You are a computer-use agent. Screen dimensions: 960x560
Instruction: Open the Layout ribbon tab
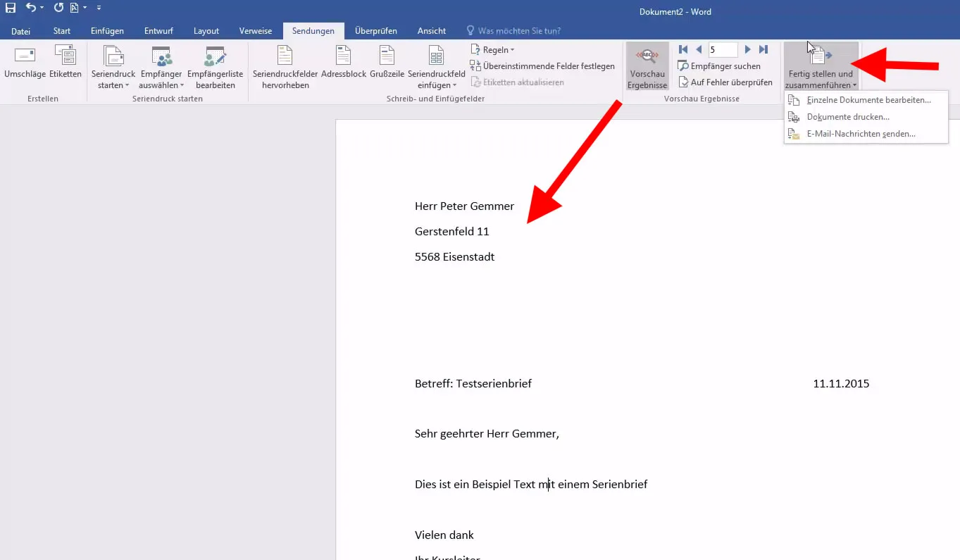pos(206,31)
